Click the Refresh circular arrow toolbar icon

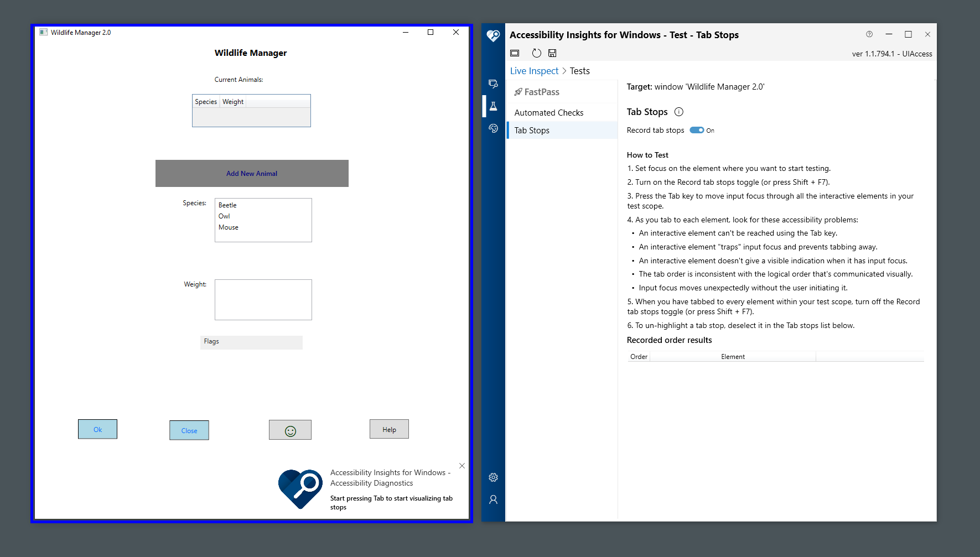536,53
